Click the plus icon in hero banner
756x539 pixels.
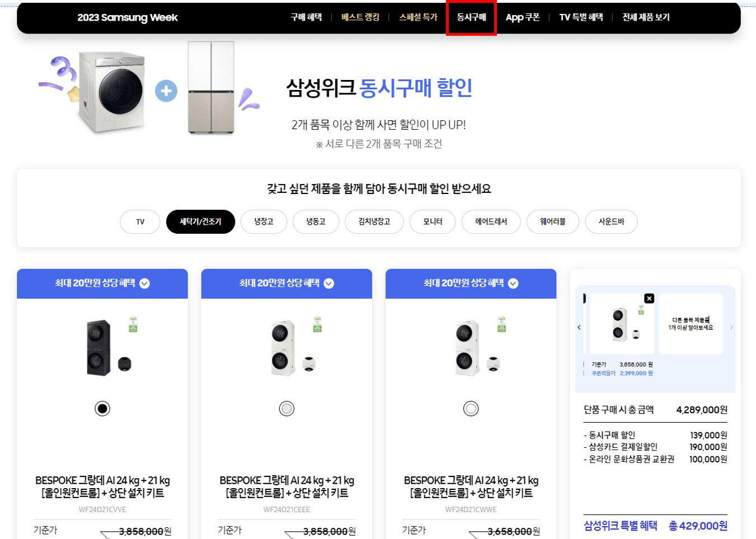point(166,91)
